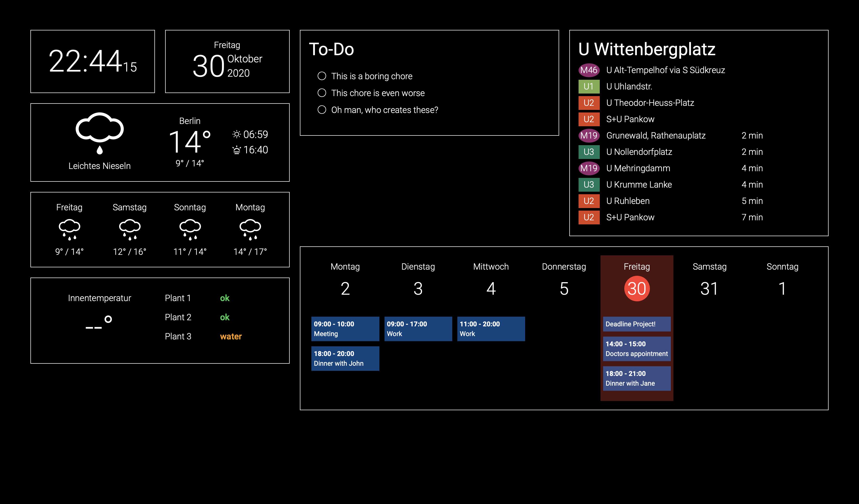Image resolution: width=859 pixels, height=504 pixels.
Task: Click the sunrise icon beside 06:59
Action: 236,134
